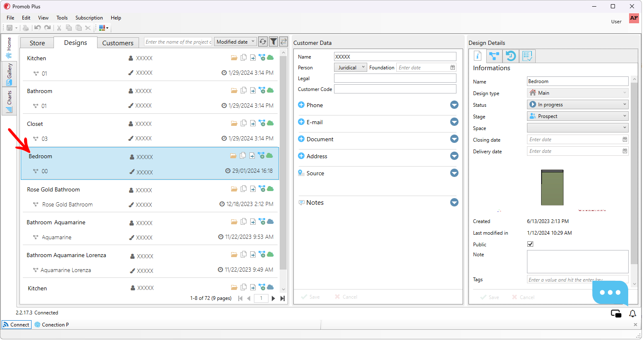
Task: Copy the Bathroom design using its duplicate icon
Action: (244, 90)
